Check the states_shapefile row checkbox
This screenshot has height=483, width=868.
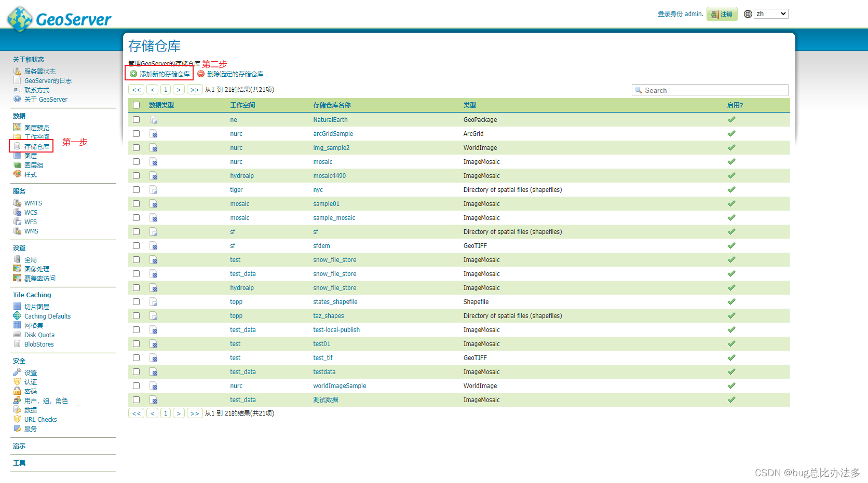point(136,302)
